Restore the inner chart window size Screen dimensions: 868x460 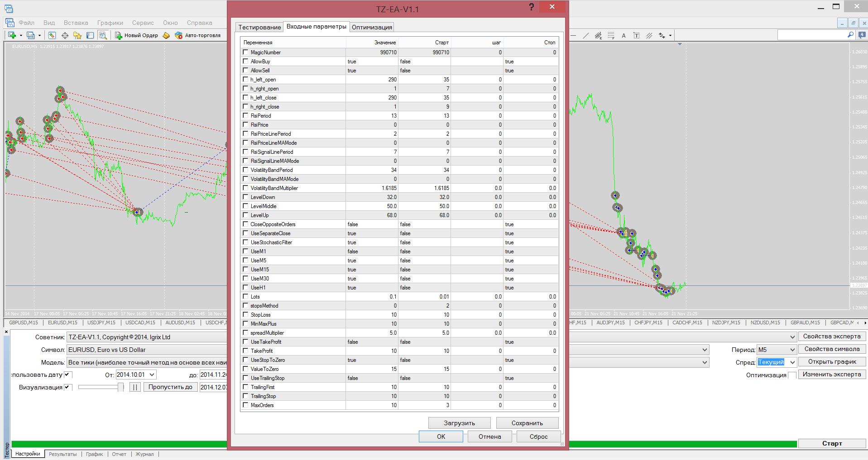853,23
